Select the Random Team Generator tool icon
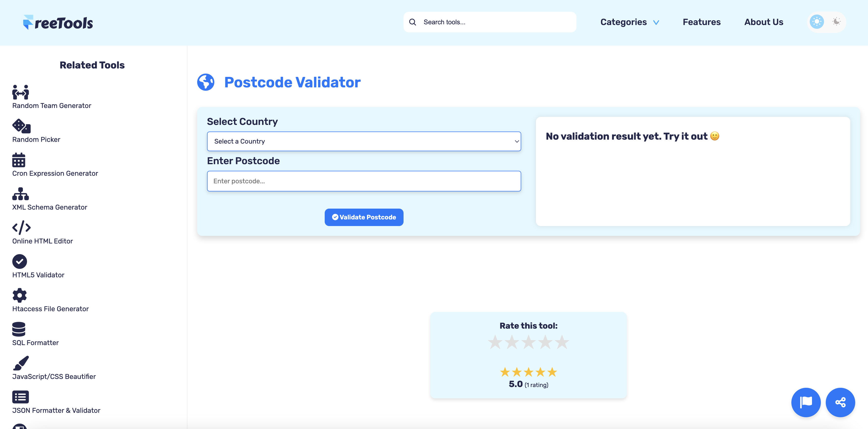This screenshot has height=429, width=868. pos(20,92)
